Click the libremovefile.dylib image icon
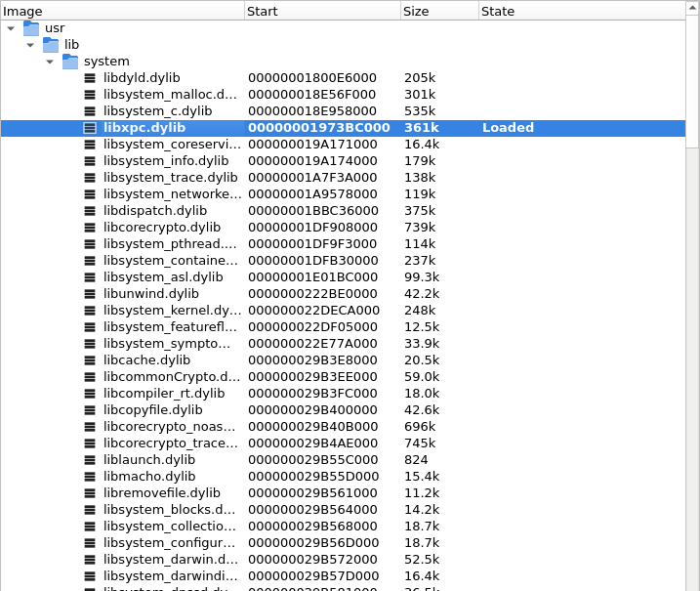Screen dimensions: 700x591 click(90, 493)
